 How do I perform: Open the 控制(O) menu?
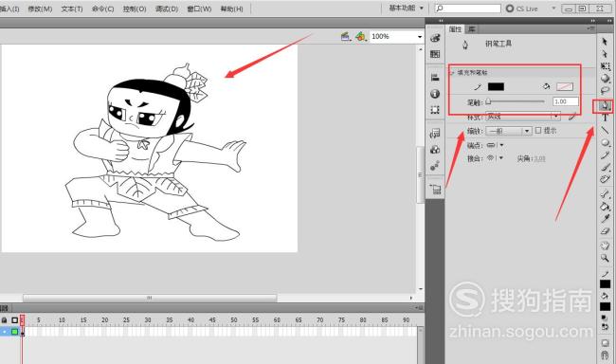pos(135,9)
